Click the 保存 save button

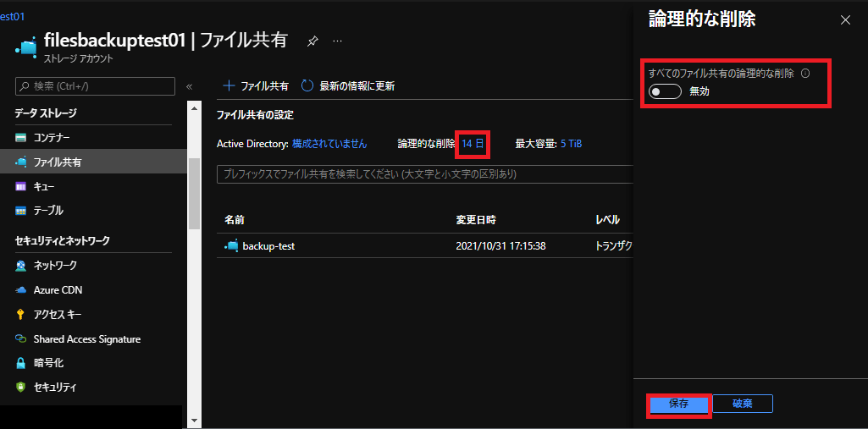[x=678, y=404]
